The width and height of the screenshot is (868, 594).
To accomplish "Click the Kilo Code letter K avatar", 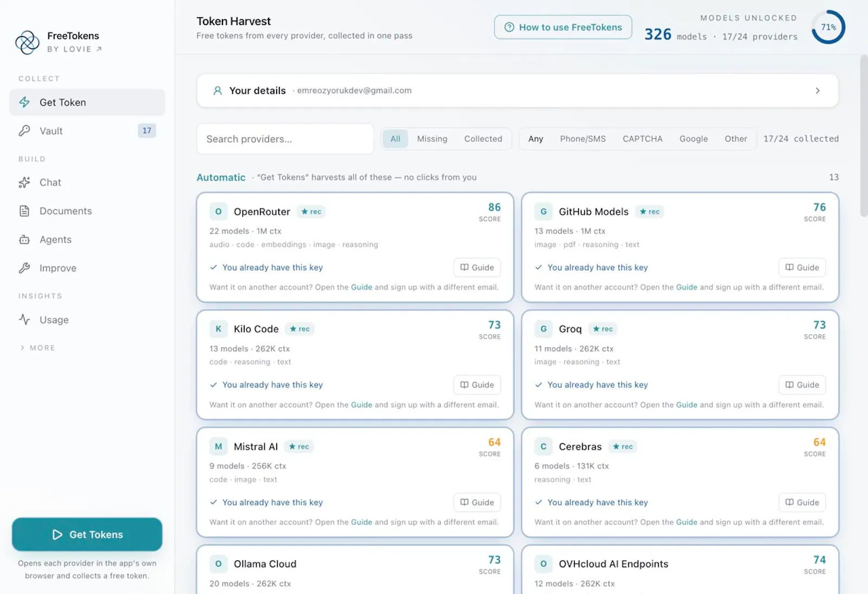I will click(218, 329).
